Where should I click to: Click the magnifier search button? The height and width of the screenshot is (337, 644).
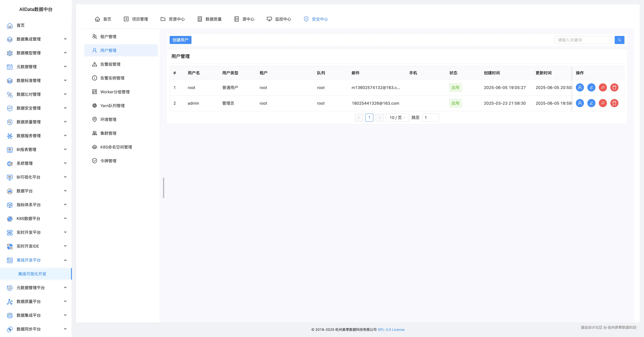(619, 40)
